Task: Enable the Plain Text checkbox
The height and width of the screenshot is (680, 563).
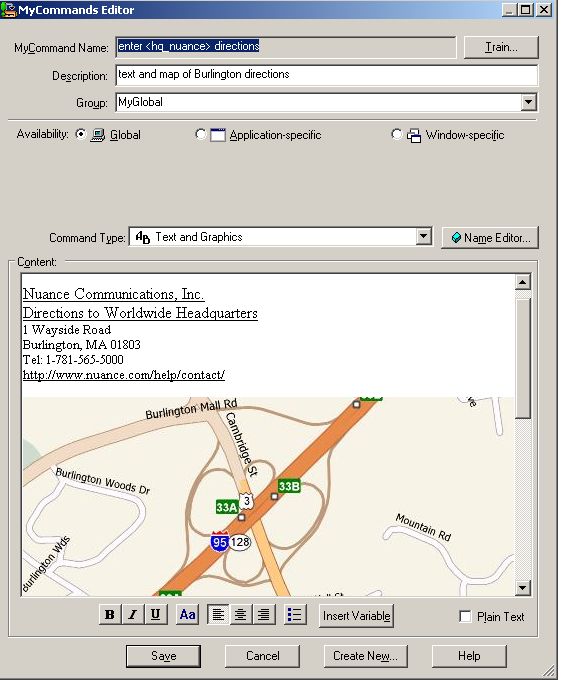Action: 465,616
